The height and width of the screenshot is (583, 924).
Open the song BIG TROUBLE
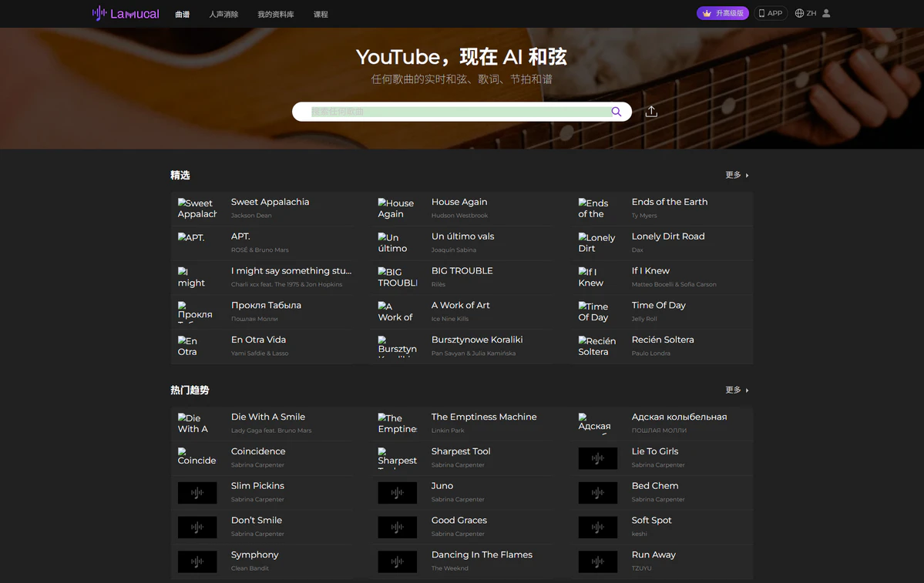(x=462, y=271)
